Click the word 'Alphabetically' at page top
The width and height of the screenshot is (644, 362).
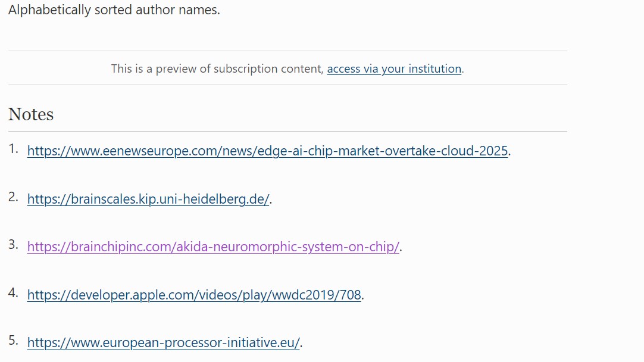click(49, 11)
